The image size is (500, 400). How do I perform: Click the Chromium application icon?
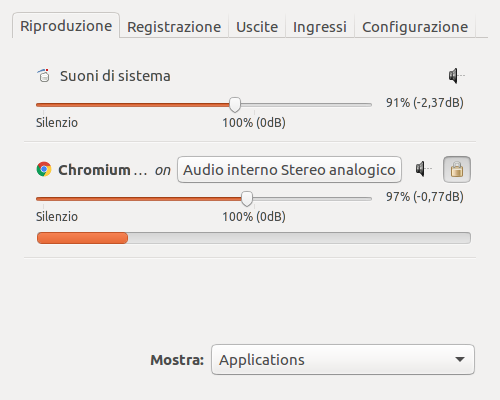[x=44, y=169]
